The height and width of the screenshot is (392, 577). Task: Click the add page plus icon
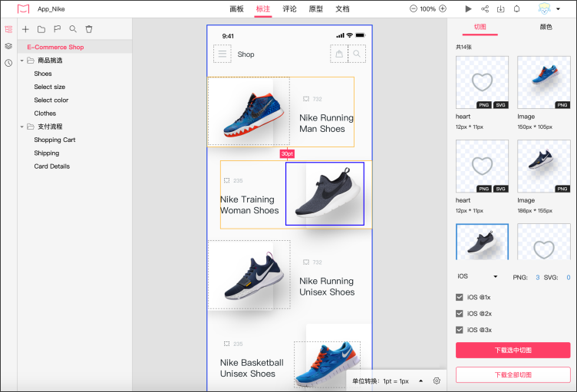pyautogui.click(x=25, y=29)
